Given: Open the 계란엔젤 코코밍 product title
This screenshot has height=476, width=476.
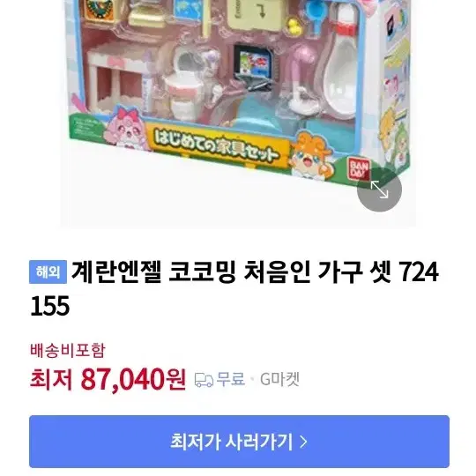Looking at the screenshot, I should [x=234, y=289].
